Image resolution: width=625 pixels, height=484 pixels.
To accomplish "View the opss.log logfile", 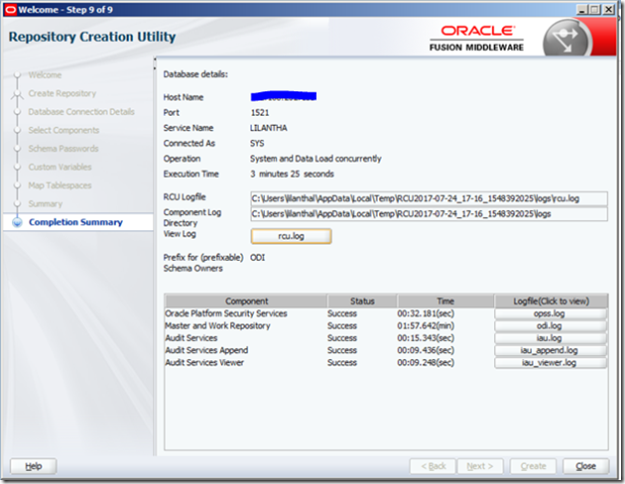I will (x=550, y=314).
